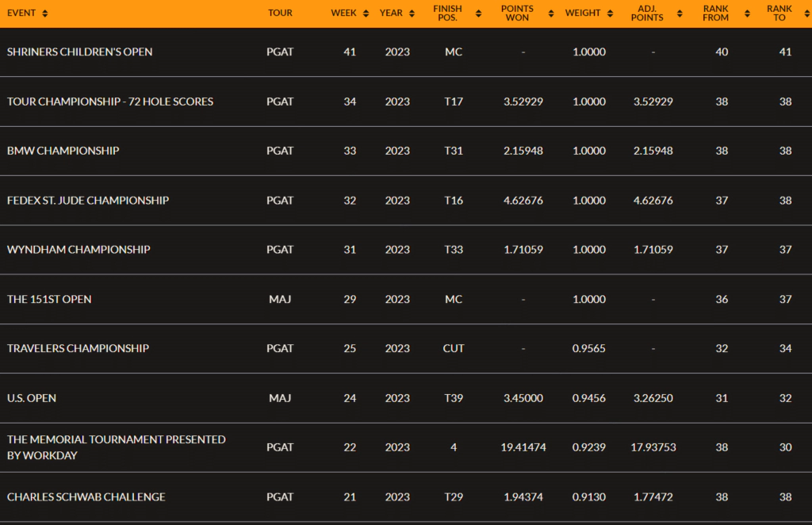Viewport: 812px width, 525px height.
Task: Select MC finish in Shriners row
Action: tap(454, 52)
